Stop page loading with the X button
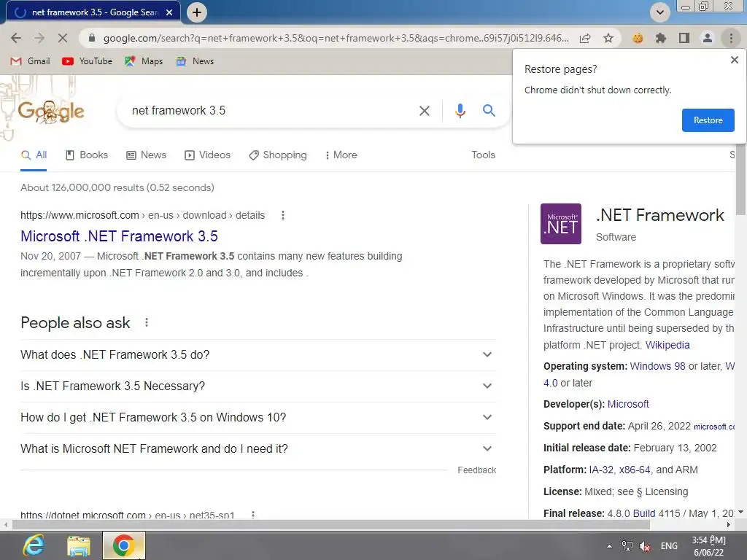Screen dimensions: 747x560 (x=63, y=38)
